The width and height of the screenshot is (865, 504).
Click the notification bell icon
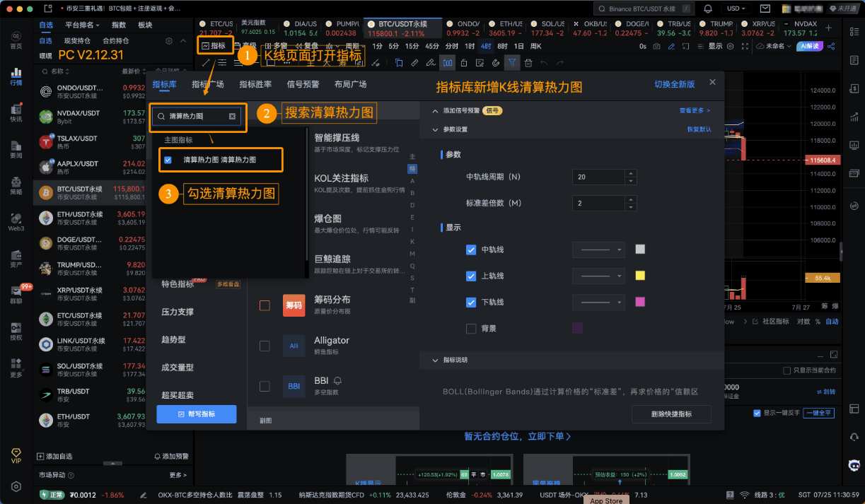tap(709, 8)
